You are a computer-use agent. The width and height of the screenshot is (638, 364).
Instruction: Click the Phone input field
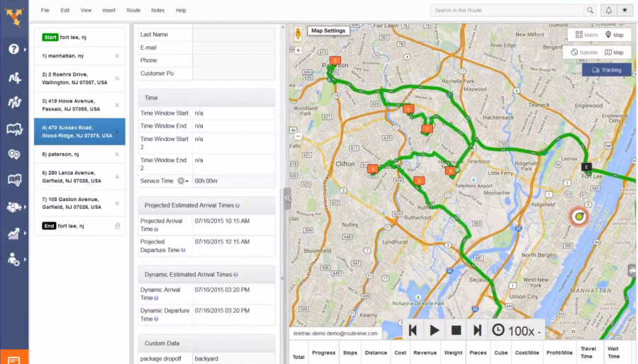[x=233, y=60]
